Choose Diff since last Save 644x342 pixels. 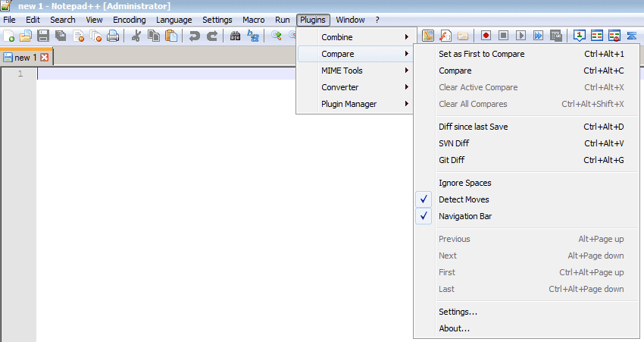pos(526,127)
